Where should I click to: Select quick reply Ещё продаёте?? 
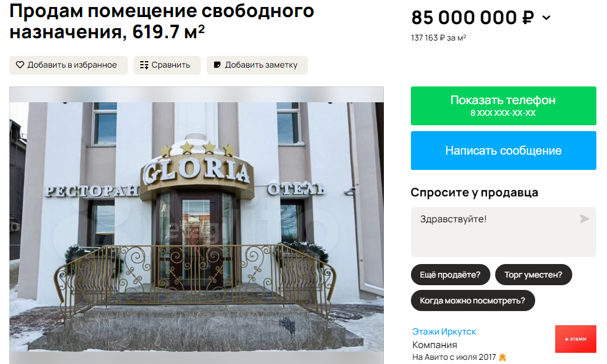(450, 275)
